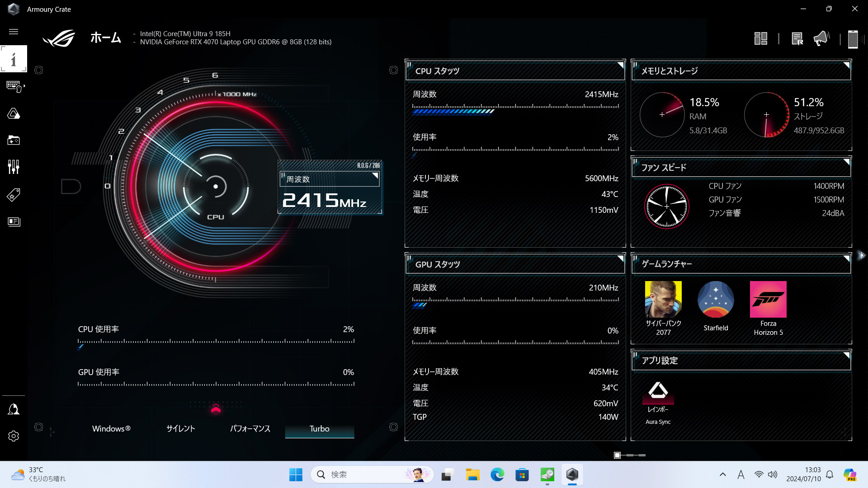Open the news sidebar icon
Image resolution: width=868 pixels, height=488 pixels.
pos(14,221)
